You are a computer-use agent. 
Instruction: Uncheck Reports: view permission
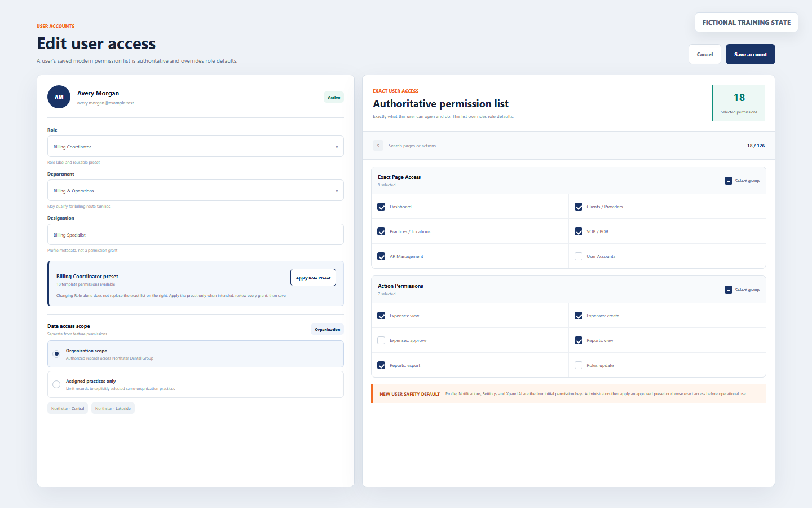click(579, 340)
